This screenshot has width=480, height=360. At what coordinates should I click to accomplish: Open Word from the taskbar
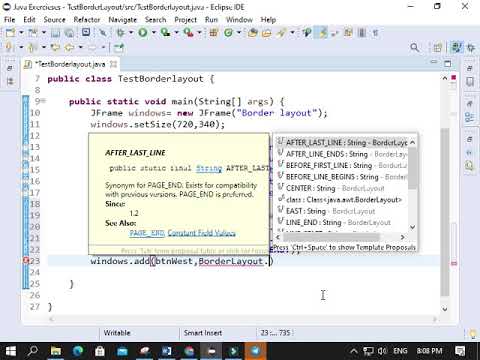[x=166, y=351]
